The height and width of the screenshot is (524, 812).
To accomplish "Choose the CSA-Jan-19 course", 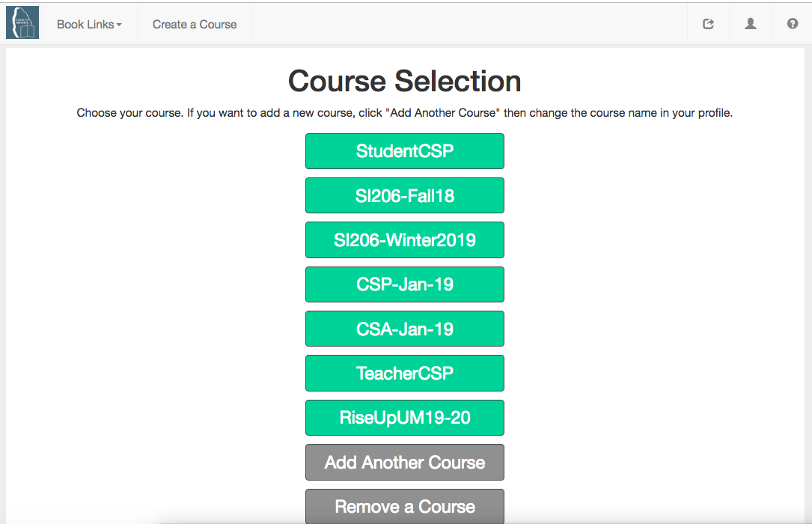I will [404, 329].
